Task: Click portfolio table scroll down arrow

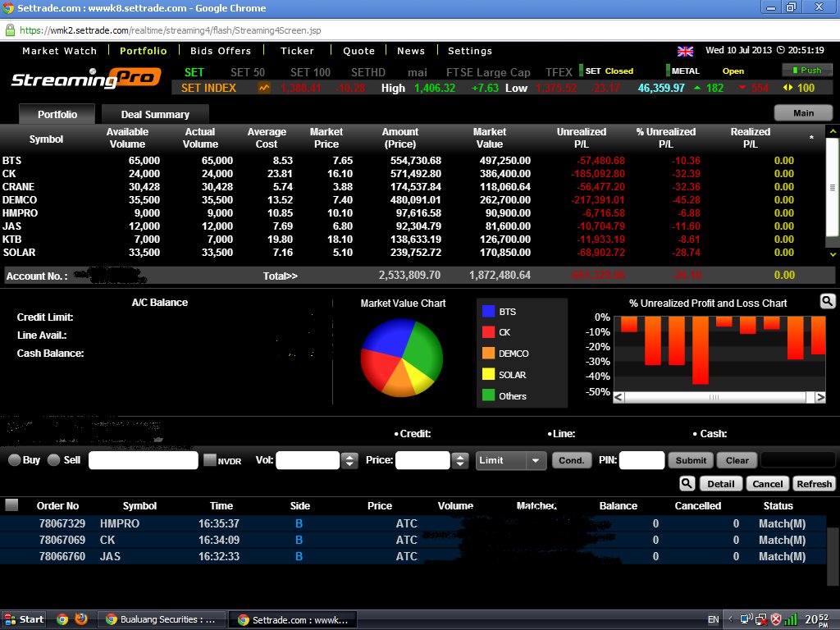Action: 833,254
